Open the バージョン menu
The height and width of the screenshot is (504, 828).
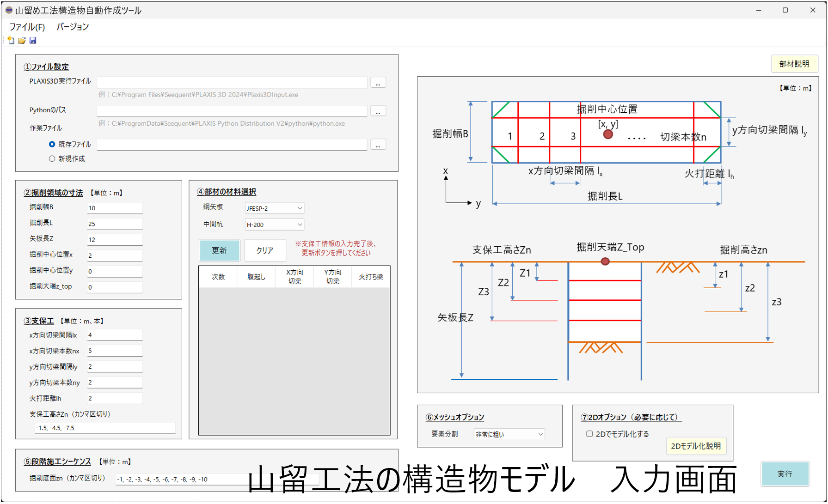point(73,27)
